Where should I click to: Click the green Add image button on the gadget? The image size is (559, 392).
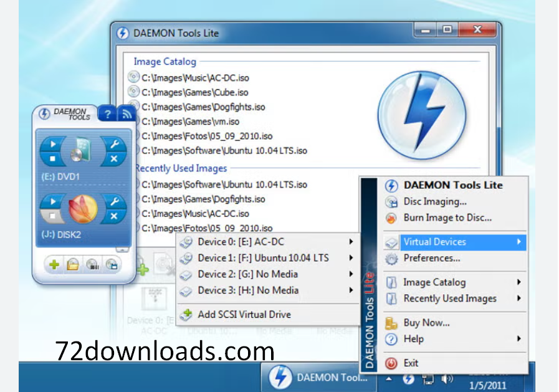tap(53, 264)
